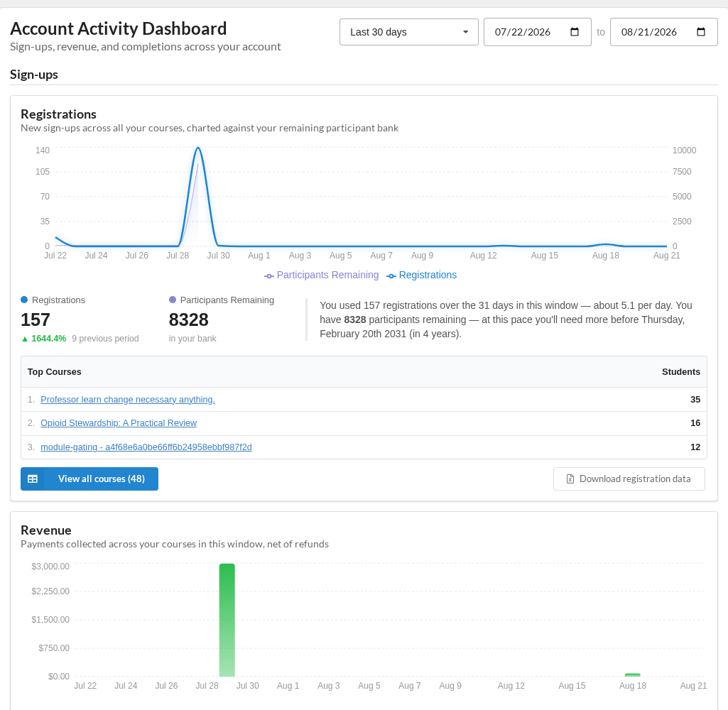Click the 157 registrations total value
The height and width of the screenshot is (710, 728).
36,319
